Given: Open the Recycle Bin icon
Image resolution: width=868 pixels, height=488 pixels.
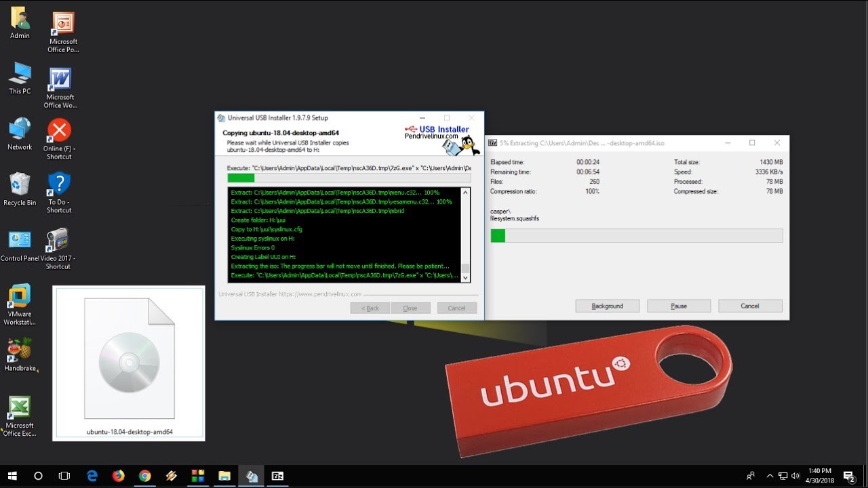Looking at the screenshot, I should pos(20,189).
